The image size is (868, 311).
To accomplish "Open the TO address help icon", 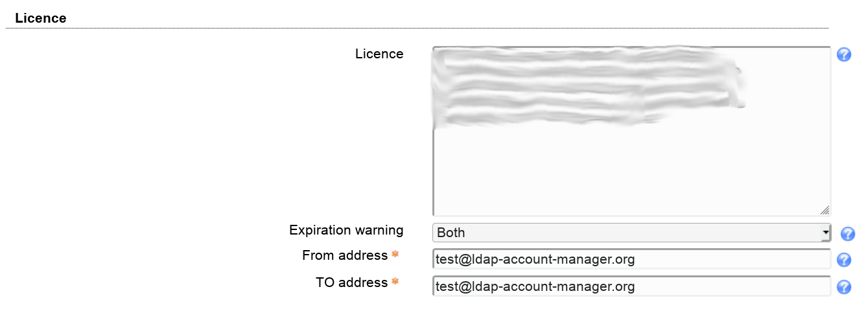I will tap(843, 287).
